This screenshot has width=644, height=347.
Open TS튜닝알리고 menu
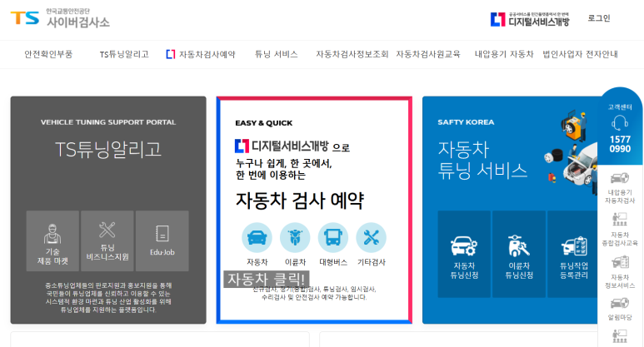point(124,54)
